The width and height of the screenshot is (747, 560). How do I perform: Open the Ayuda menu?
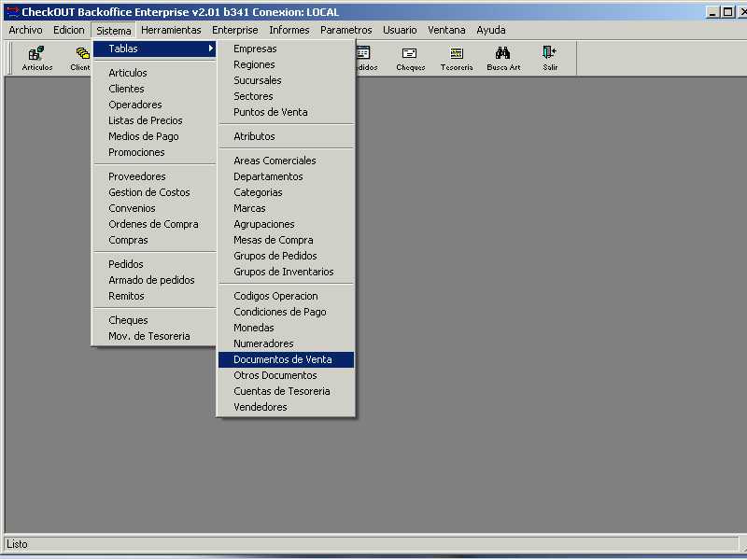(x=491, y=30)
